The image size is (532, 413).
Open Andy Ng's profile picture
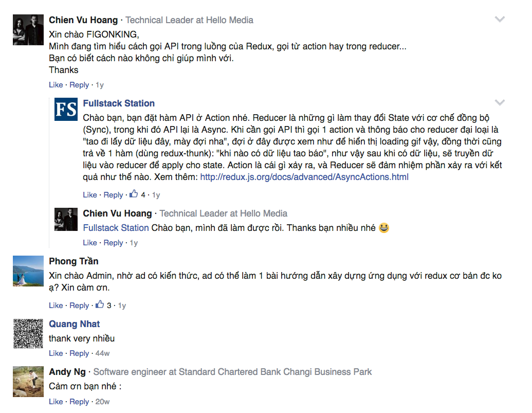[28, 382]
